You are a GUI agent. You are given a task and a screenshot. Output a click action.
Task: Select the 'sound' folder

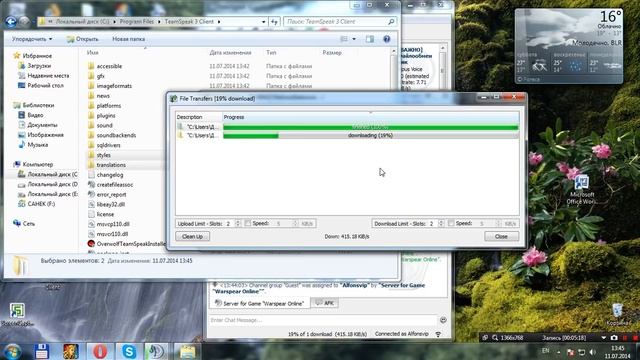click(104, 125)
